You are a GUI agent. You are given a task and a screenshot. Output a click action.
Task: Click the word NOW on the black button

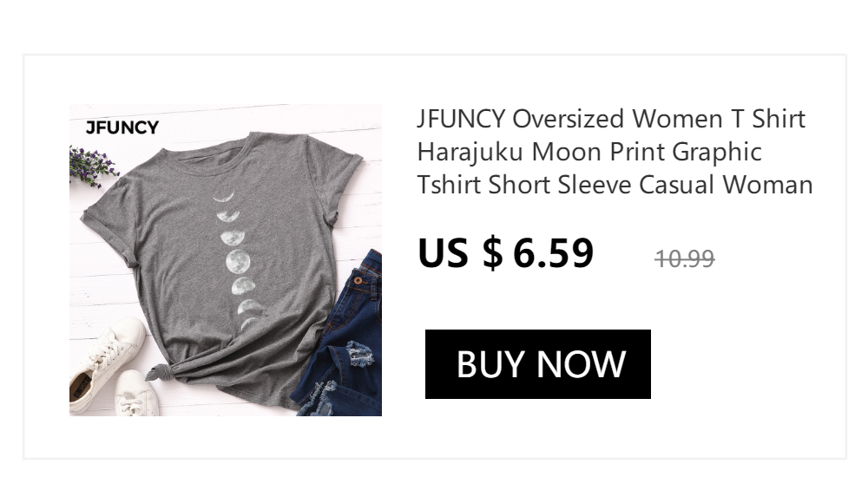tap(581, 364)
